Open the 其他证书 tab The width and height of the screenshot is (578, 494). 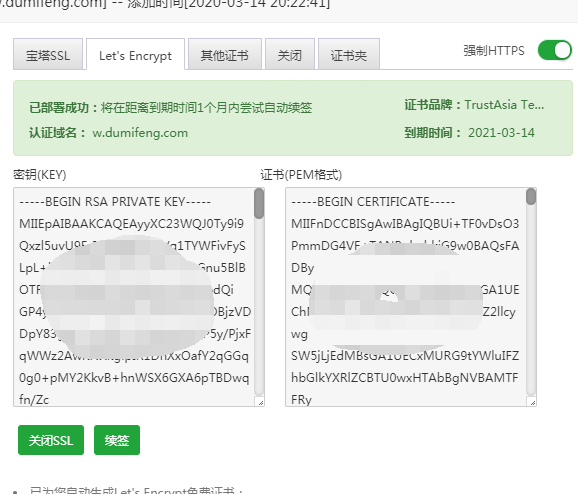(224, 54)
